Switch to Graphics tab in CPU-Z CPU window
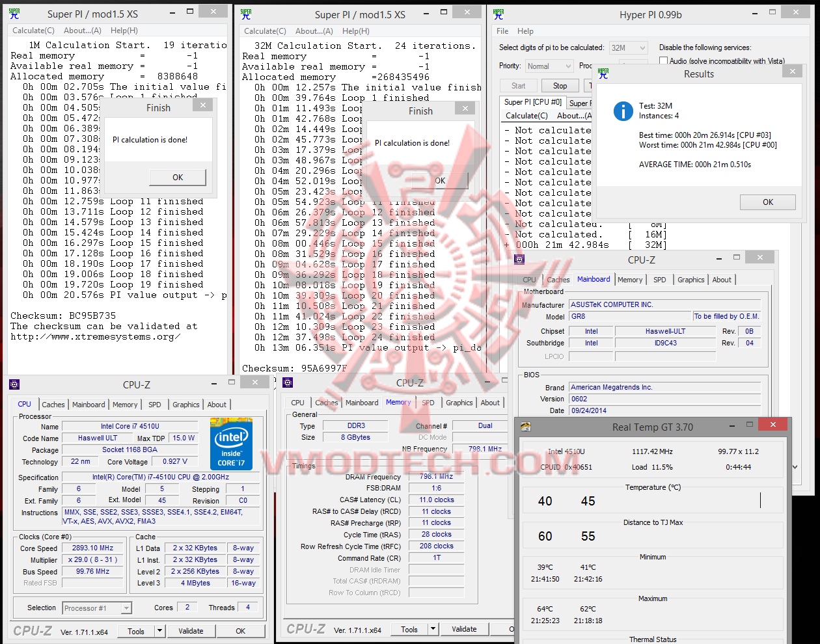Screen dimensions: 820x644 [186, 405]
